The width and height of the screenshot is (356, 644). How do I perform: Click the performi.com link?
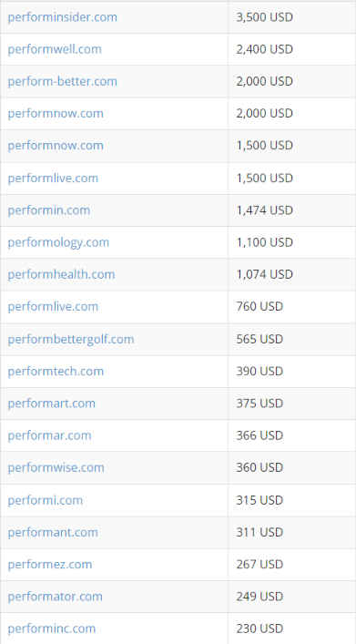pos(46,500)
